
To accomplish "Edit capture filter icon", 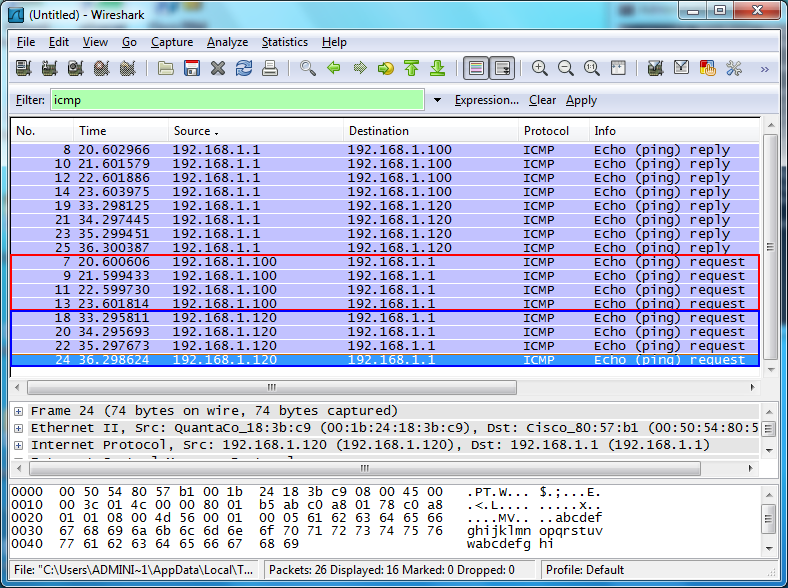I will pyautogui.click(x=655, y=68).
